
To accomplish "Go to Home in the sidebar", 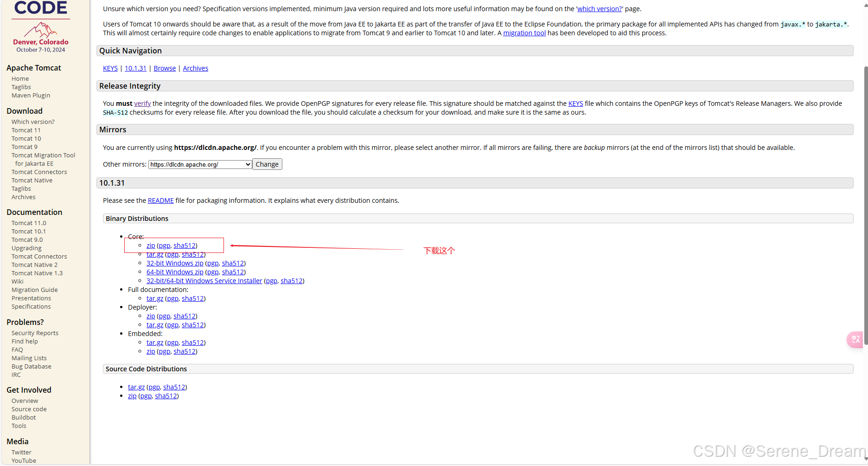I will click(x=20, y=79).
